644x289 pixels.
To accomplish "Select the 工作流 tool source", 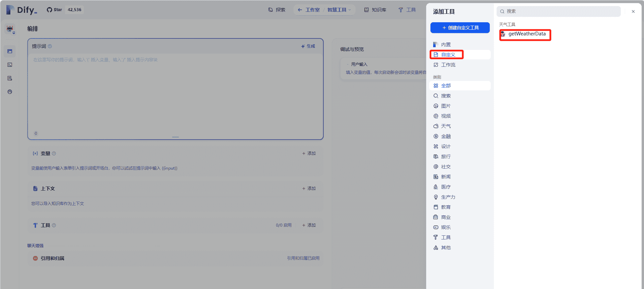I will pyautogui.click(x=460, y=65).
